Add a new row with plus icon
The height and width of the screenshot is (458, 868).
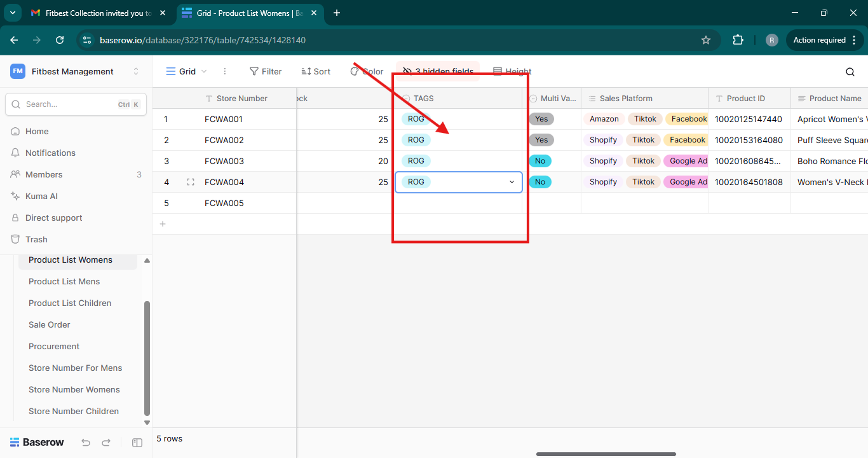point(163,224)
